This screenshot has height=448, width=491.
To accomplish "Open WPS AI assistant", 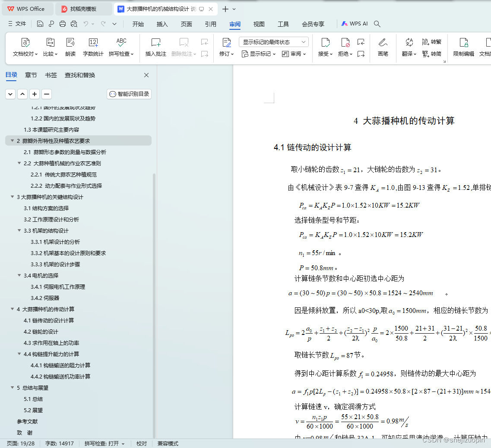I will [x=355, y=24].
